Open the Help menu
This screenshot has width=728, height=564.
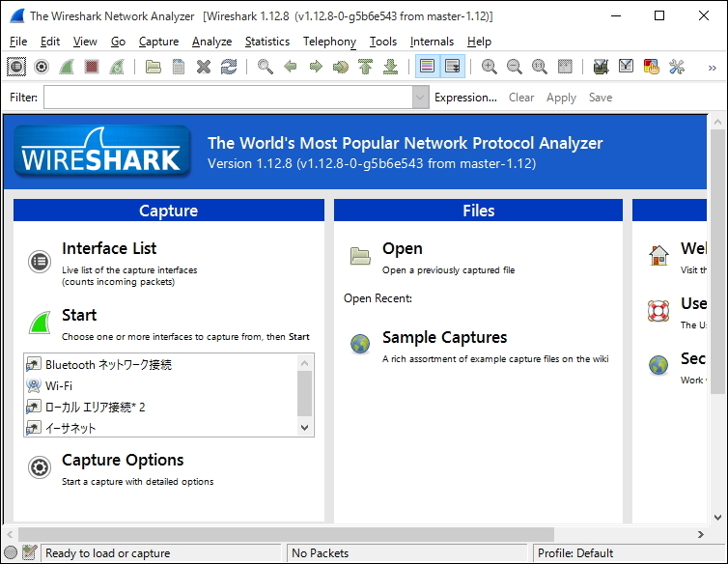tap(479, 42)
